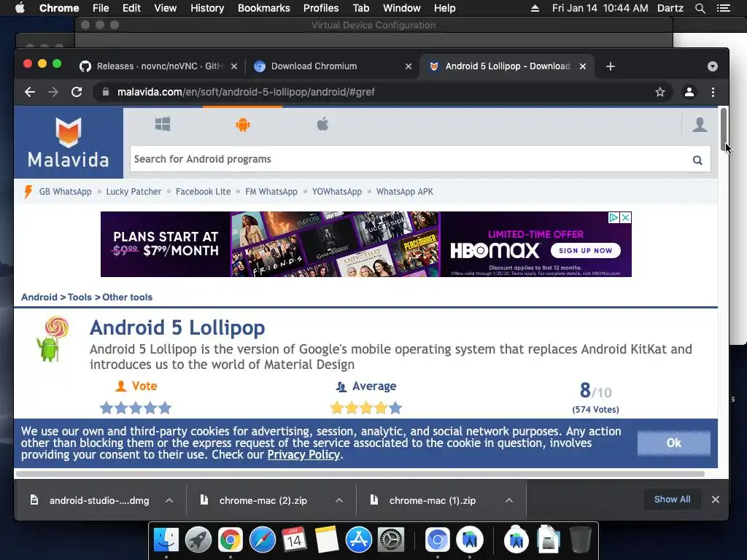Click the horizontal page scrollbar

click(360, 474)
